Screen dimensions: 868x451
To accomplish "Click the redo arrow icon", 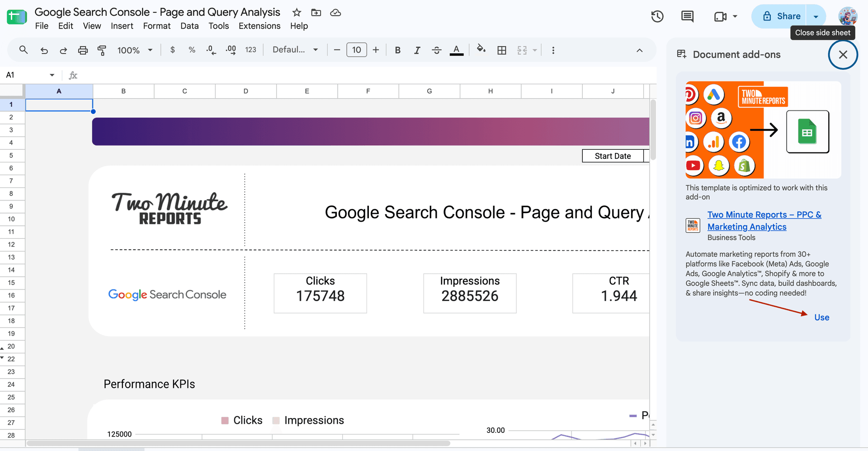I will pyautogui.click(x=63, y=50).
